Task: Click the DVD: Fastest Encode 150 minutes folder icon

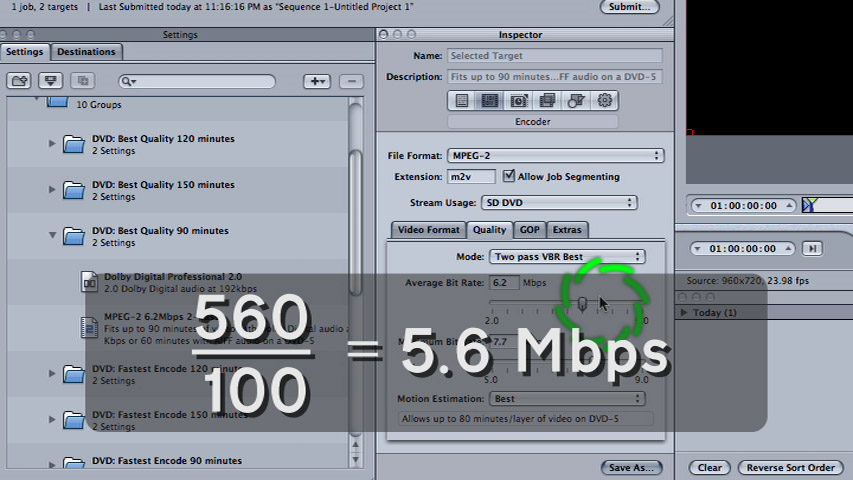Action: (x=73, y=420)
